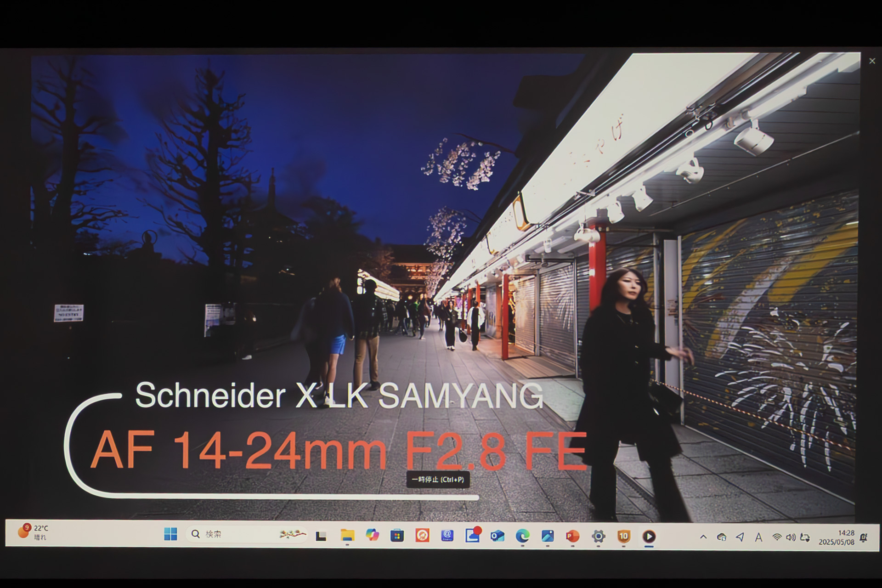
Task: Open the weather widget showing 22°C
Action: (33, 532)
